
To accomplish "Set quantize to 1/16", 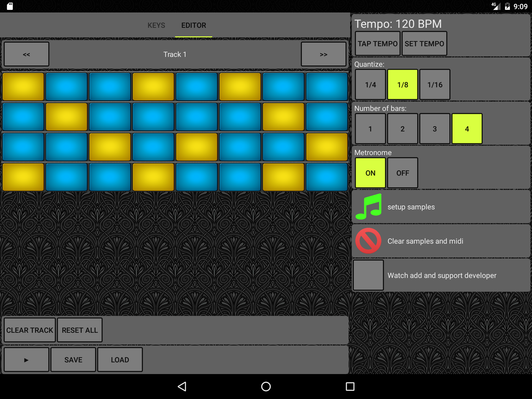I will pyautogui.click(x=435, y=84).
